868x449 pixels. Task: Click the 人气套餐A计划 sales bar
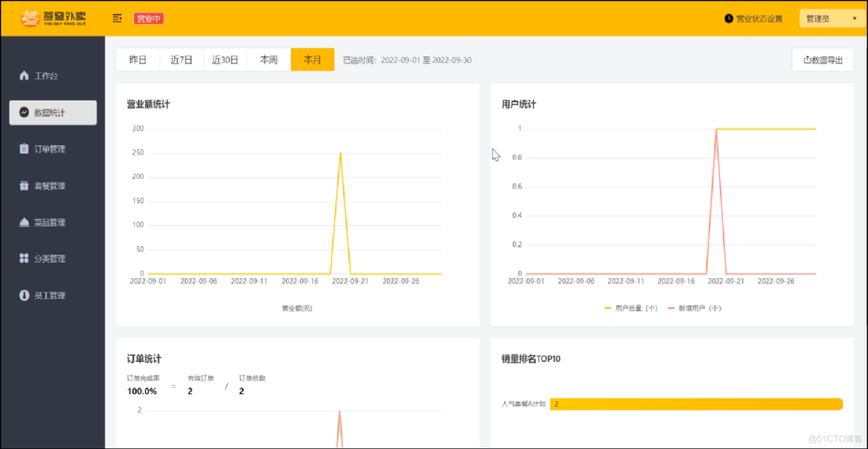(696, 404)
